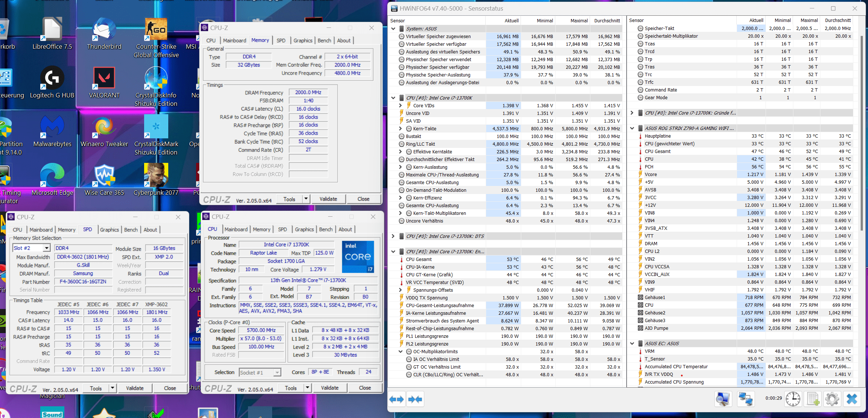Click the Part Number F4-3600C16-16GTZN value
Viewport: 868px width, 418px height.
(x=83, y=282)
